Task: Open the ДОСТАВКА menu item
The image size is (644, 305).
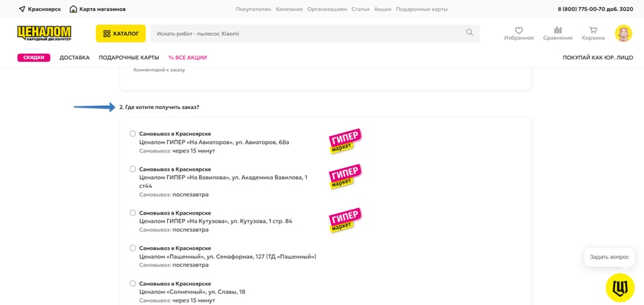Action: coord(74,58)
